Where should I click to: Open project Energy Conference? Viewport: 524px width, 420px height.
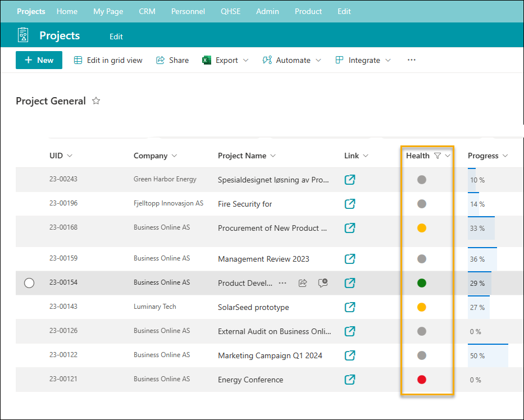click(x=250, y=380)
